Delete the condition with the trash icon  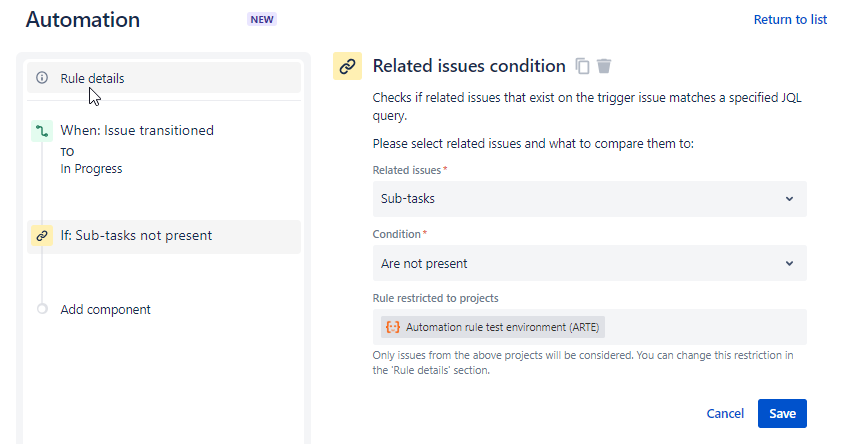point(604,66)
